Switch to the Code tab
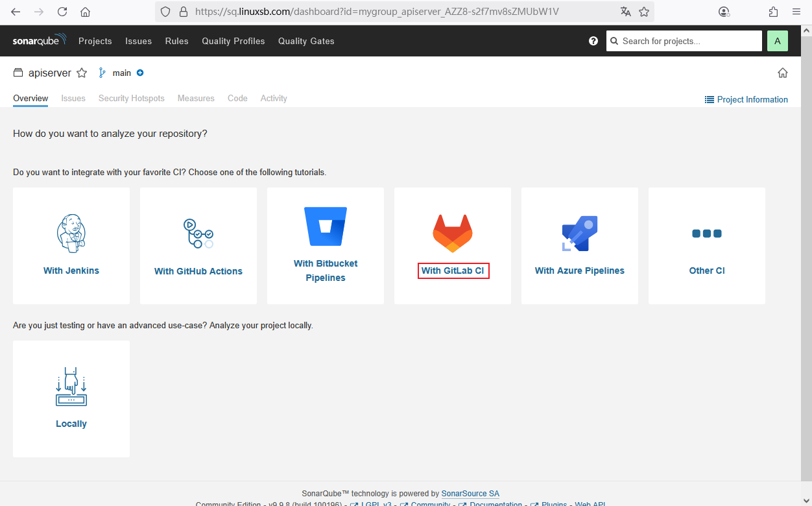812x506 pixels. click(x=237, y=99)
